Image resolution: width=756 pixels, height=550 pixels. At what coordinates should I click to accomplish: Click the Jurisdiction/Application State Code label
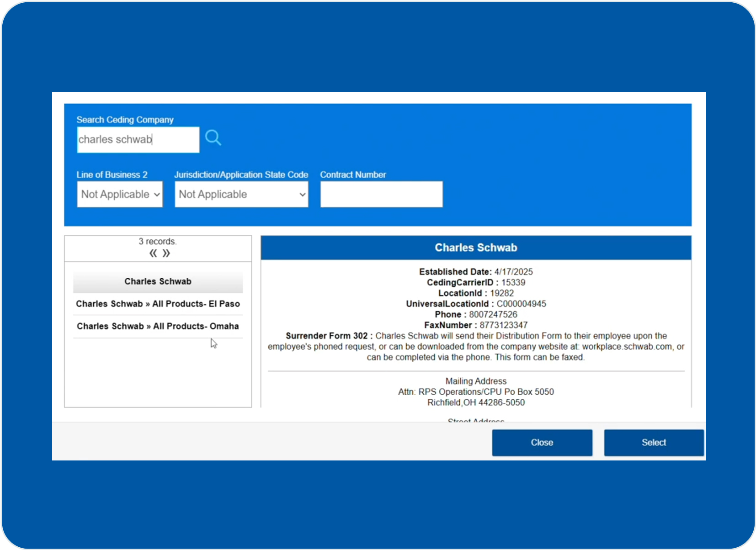(241, 175)
